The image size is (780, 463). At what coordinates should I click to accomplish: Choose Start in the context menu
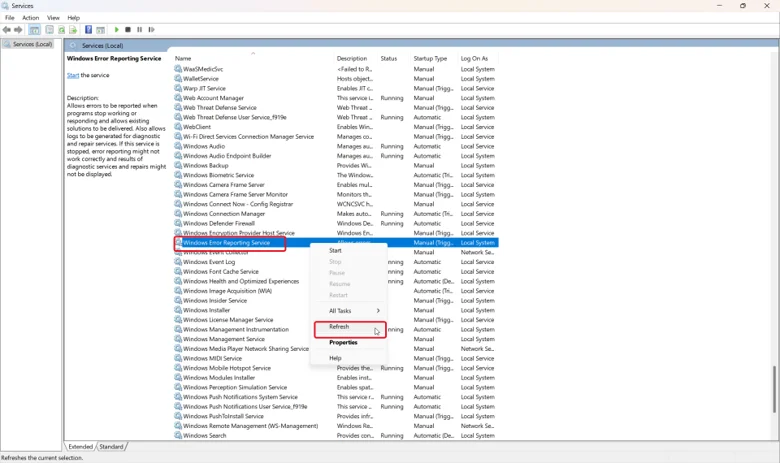(x=349, y=251)
